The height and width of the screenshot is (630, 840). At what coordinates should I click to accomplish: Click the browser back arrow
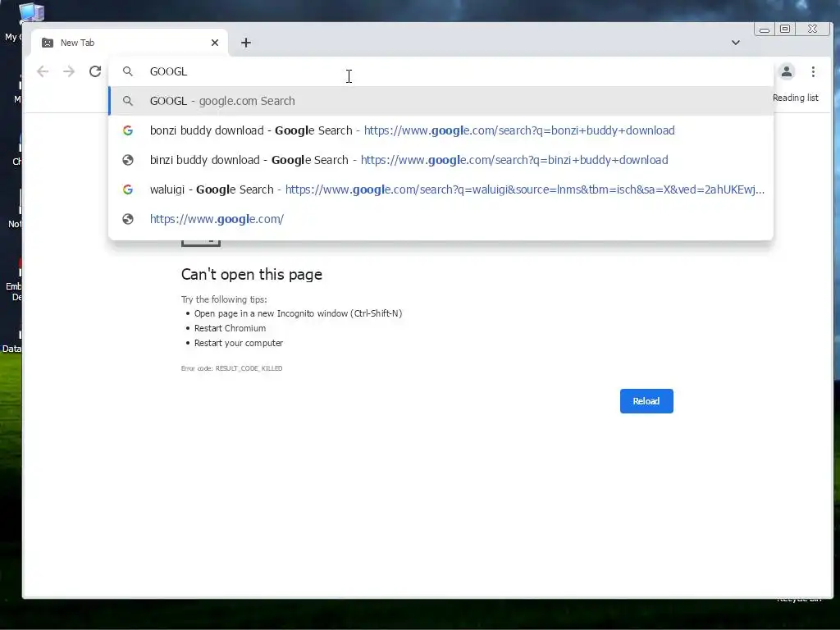(43, 71)
